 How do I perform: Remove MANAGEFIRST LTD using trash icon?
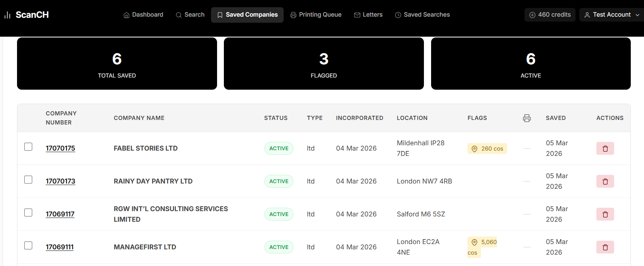point(605,247)
